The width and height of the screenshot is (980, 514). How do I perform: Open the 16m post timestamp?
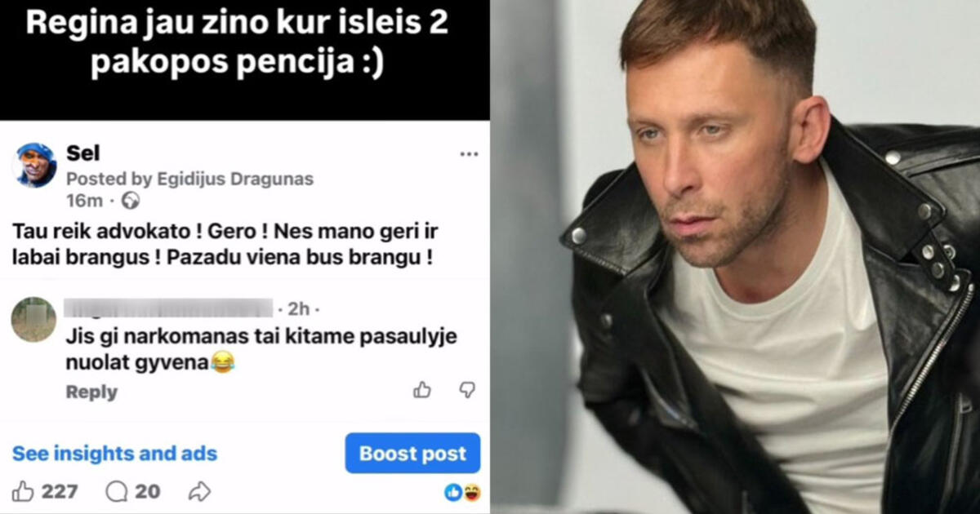pos(84,201)
